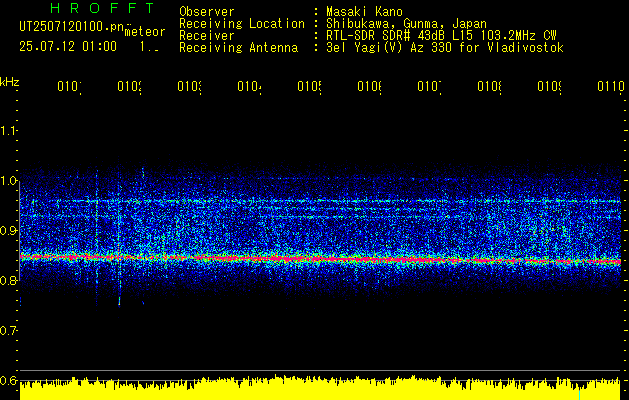Select the 3el Yagi antenna description
Viewport: 629px width, 400px height.
click(445, 48)
